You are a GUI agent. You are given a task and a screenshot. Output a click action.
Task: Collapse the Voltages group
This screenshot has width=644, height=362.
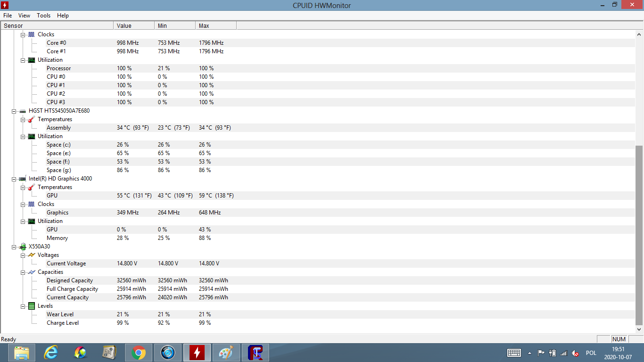(x=23, y=255)
